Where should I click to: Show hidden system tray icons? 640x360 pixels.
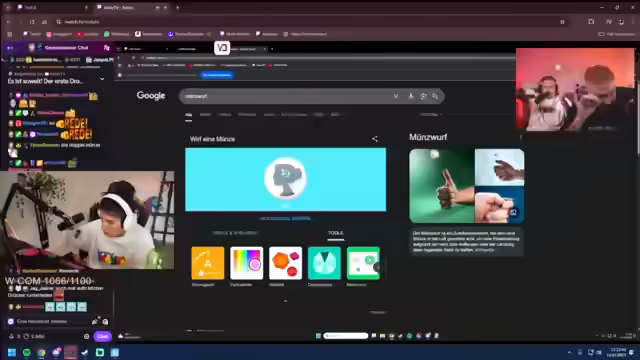[569, 352]
